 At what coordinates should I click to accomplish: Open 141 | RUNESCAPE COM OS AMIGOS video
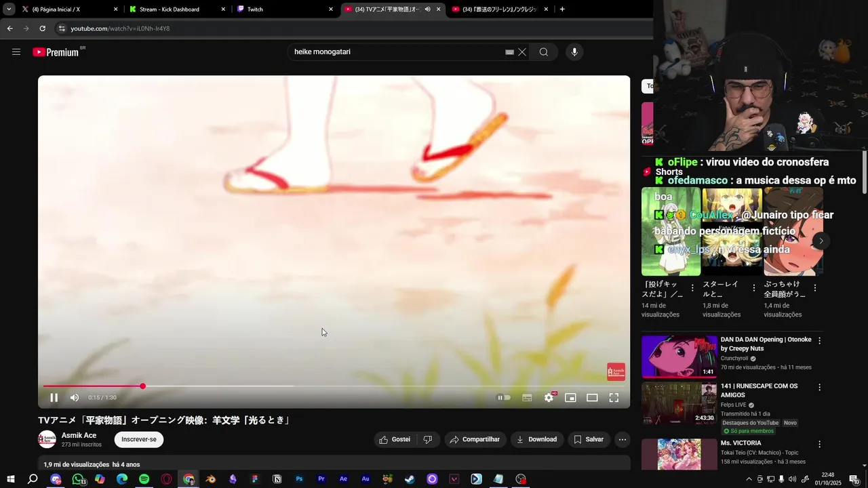coord(679,403)
